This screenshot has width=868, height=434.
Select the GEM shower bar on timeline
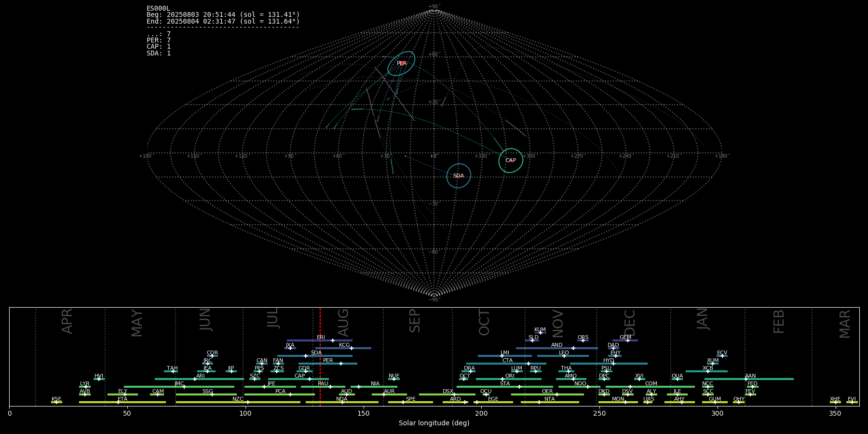[x=625, y=340]
